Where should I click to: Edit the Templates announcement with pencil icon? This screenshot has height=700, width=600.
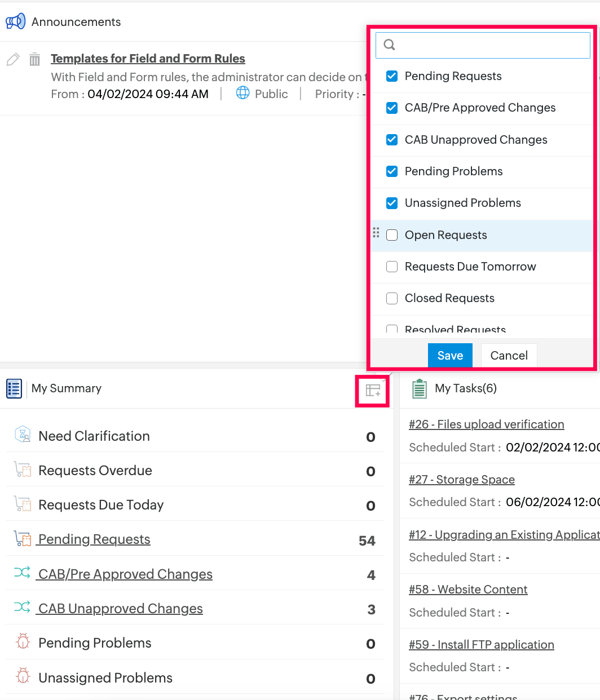tap(13, 59)
